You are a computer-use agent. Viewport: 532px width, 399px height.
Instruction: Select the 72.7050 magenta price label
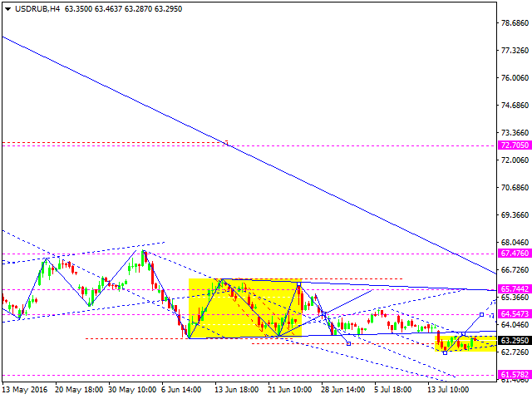click(x=515, y=145)
